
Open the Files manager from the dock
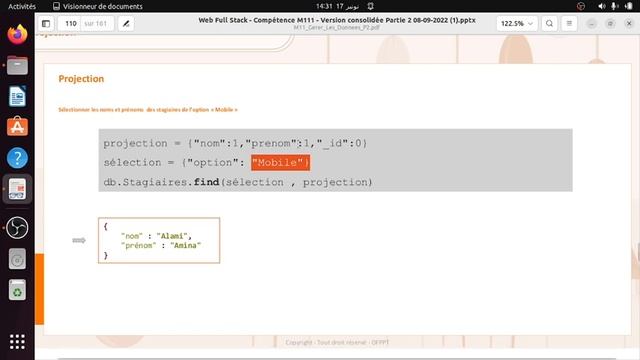point(17,65)
